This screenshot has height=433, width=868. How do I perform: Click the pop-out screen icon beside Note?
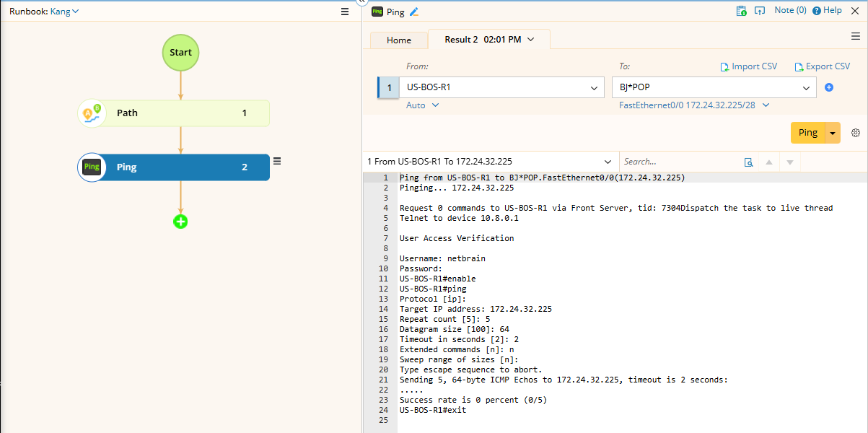pos(759,11)
